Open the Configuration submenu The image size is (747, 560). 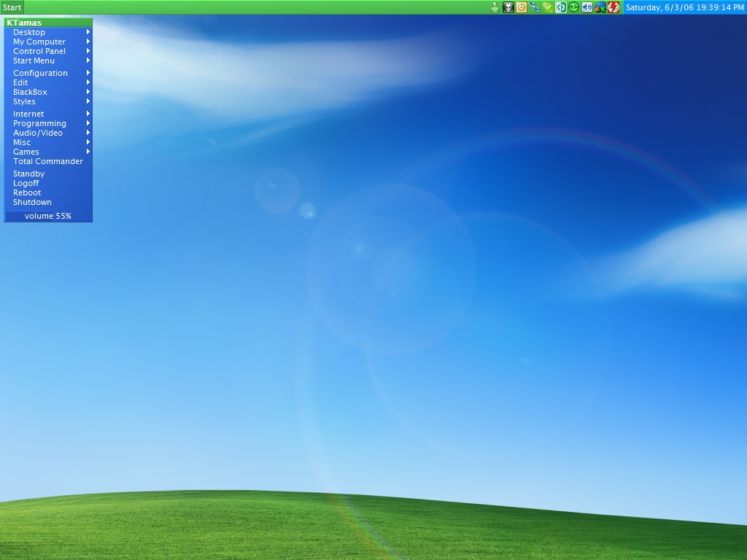[48, 73]
